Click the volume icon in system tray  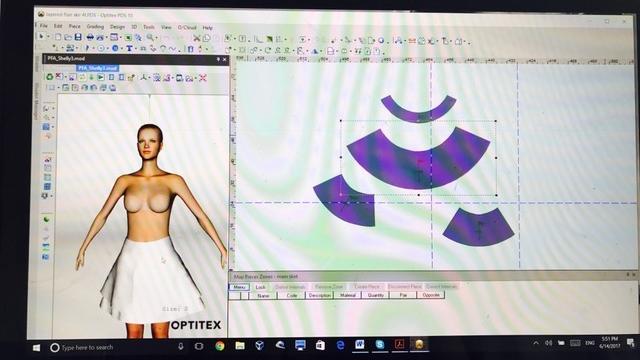549,343
